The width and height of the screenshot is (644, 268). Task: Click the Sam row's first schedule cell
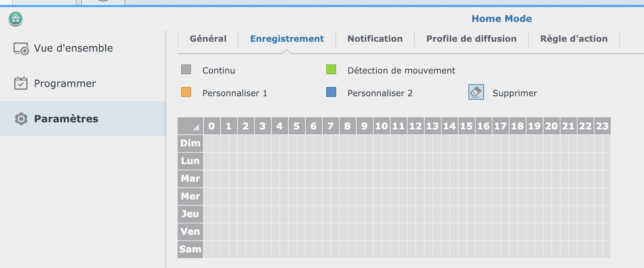click(x=208, y=249)
